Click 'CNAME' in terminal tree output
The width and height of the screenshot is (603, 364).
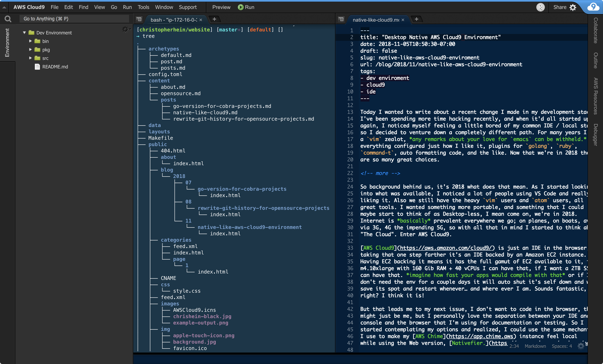coord(168,278)
